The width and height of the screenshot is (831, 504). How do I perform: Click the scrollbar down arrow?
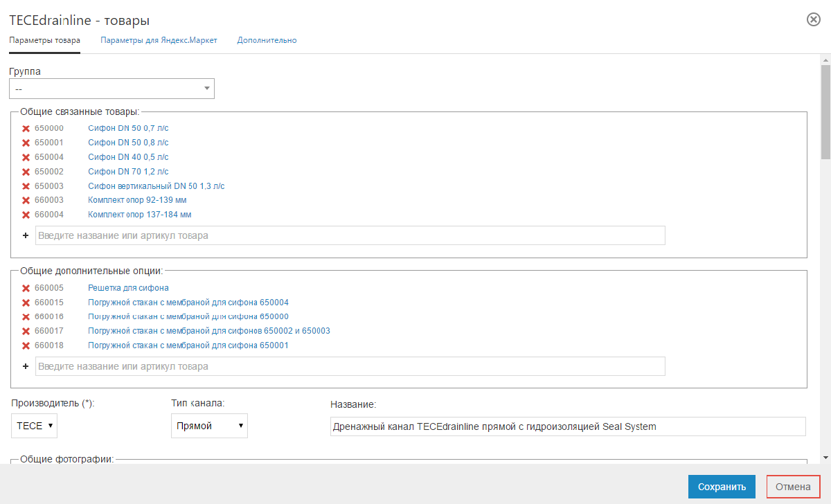[825, 458]
